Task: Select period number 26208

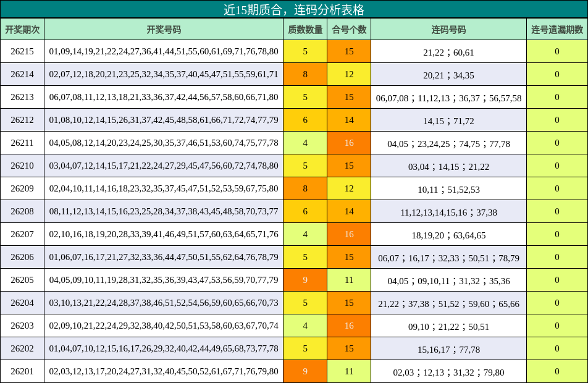Action: (x=22, y=211)
